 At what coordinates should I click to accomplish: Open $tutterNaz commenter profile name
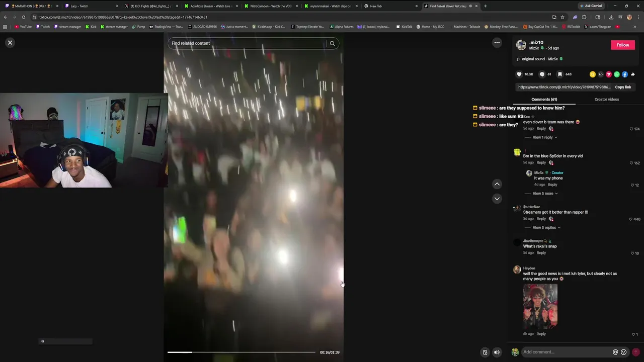531,207
